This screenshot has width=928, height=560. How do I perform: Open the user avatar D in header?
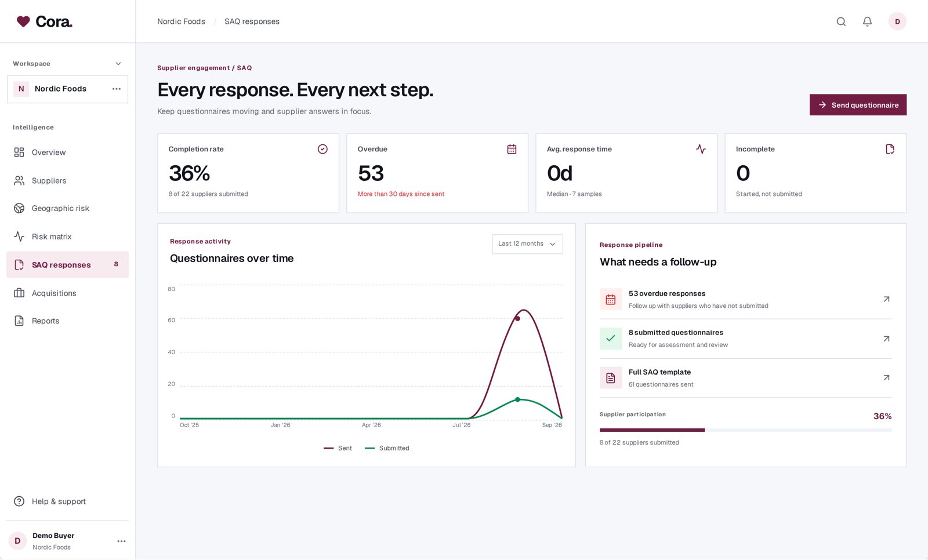point(897,21)
